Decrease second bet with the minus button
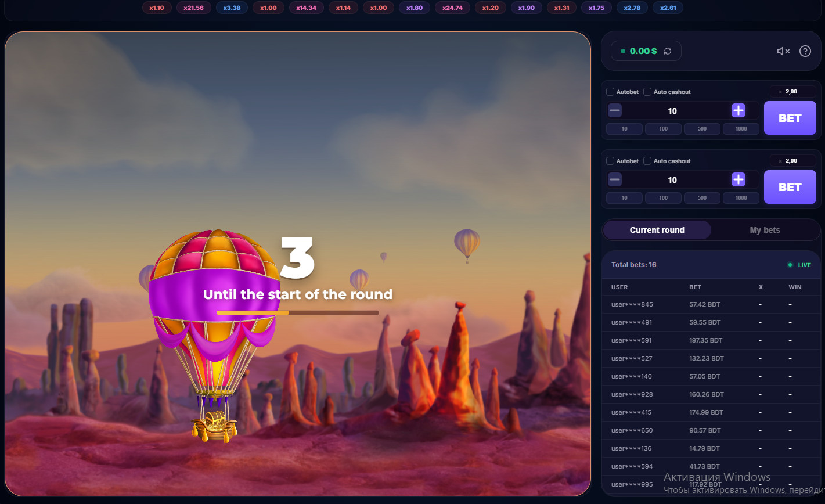 coord(615,179)
